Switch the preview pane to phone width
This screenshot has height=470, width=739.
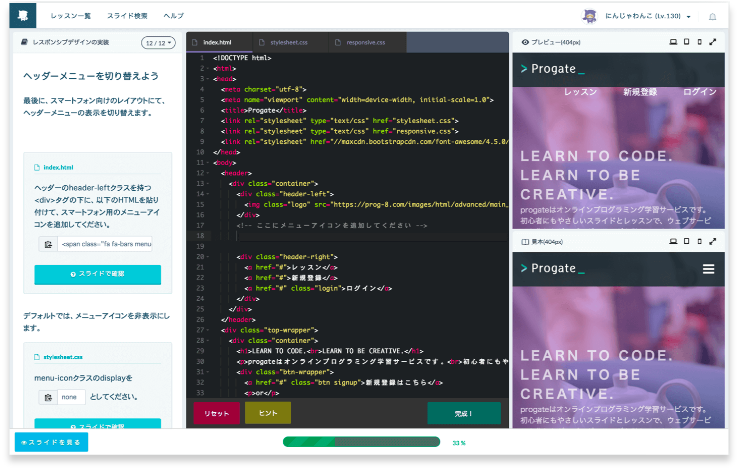point(699,42)
